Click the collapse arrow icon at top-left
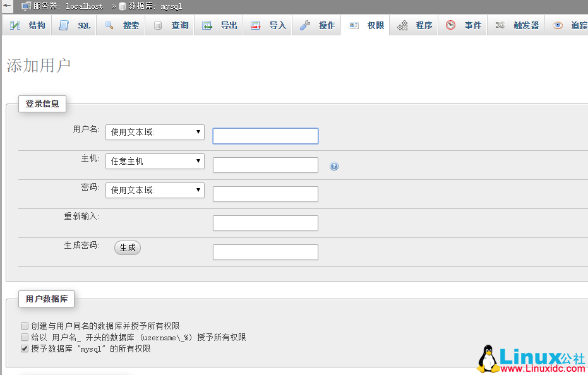Image resolution: width=588 pixels, height=375 pixels. point(7,6)
